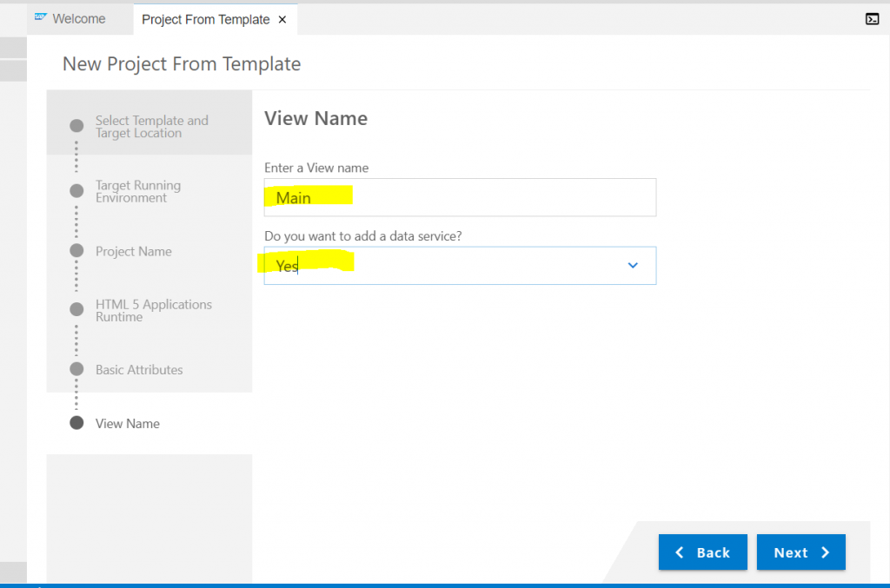The height and width of the screenshot is (588, 890).
Task: Click the Basic Attributes step bullet icon
Action: click(x=76, y=369)
